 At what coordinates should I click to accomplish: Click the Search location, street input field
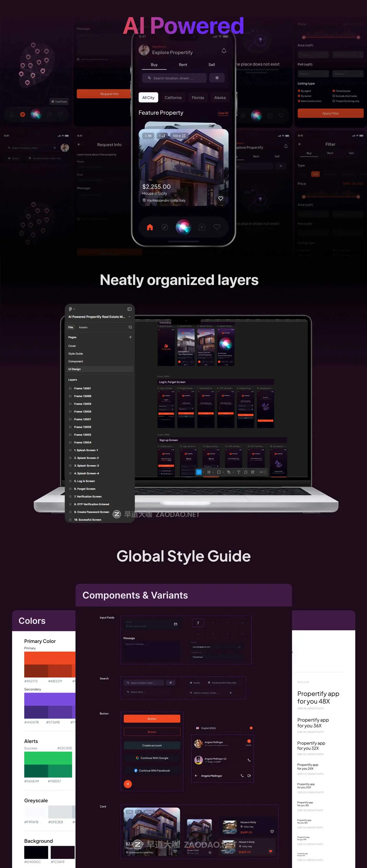point(174,78)
